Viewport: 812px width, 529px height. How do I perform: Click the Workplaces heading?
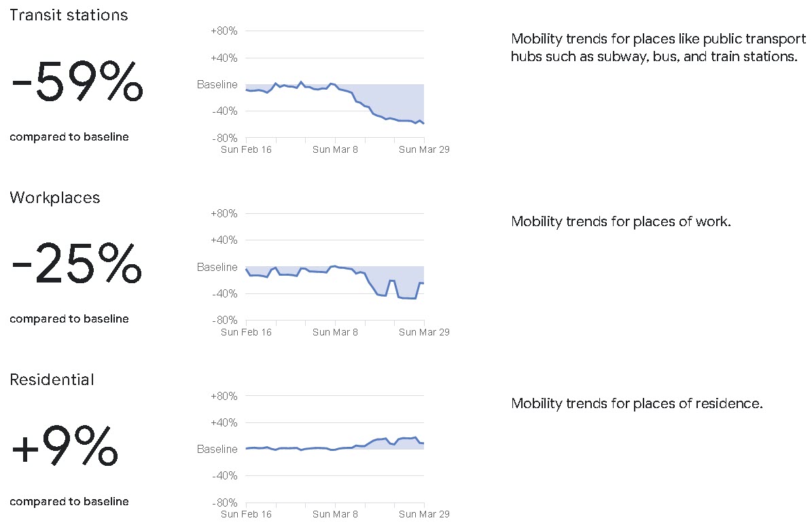55,198
